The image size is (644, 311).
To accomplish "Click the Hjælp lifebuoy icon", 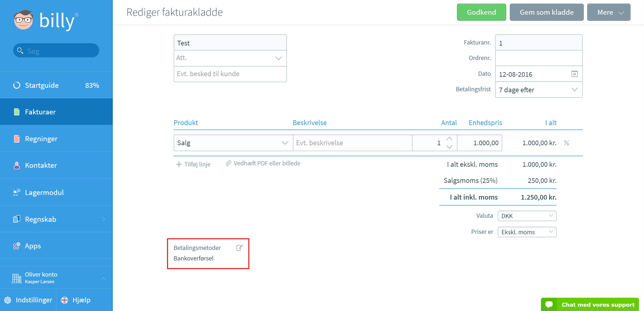I will coord(64,300).
